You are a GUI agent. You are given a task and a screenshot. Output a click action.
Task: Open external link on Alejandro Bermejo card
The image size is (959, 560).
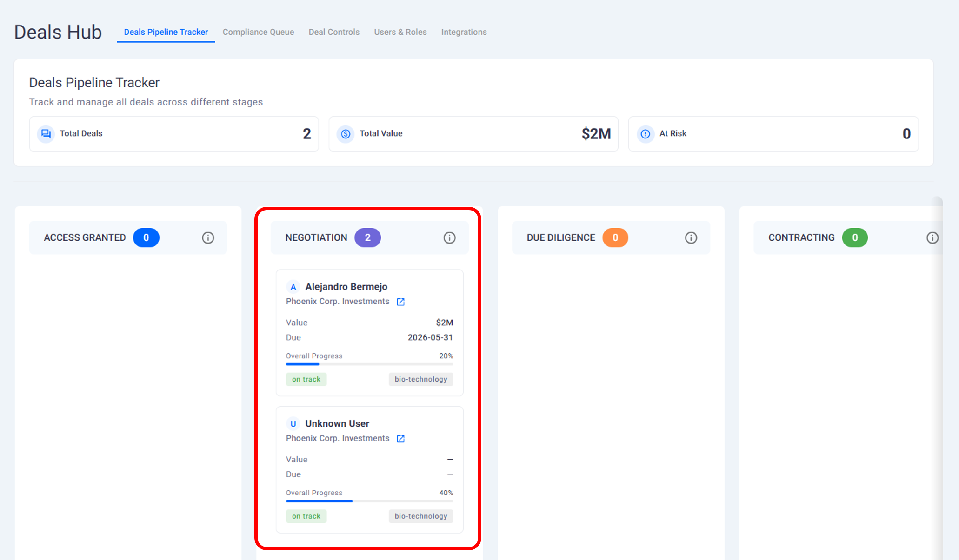[400, 302]
